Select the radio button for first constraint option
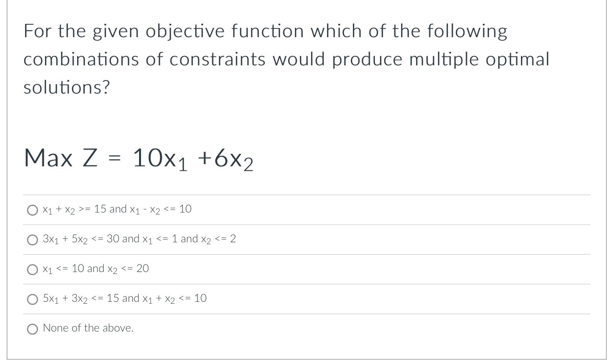 pyautogui.click(x=33, y=210)
